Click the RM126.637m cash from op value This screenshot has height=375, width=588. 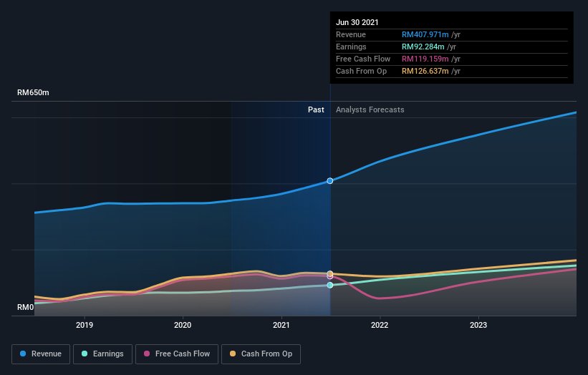tap(425, 71)
